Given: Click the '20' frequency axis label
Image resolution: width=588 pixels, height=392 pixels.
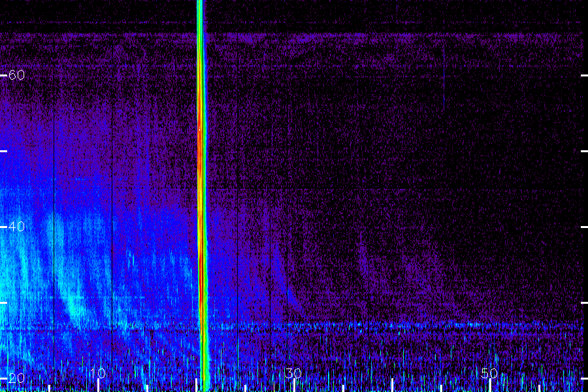Looking at the screenshot, I should [x=16, y=378].
